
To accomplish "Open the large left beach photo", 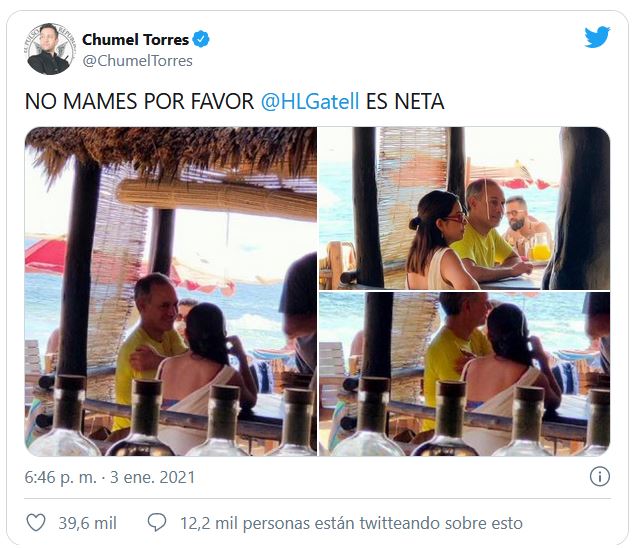I will point(171,292).
